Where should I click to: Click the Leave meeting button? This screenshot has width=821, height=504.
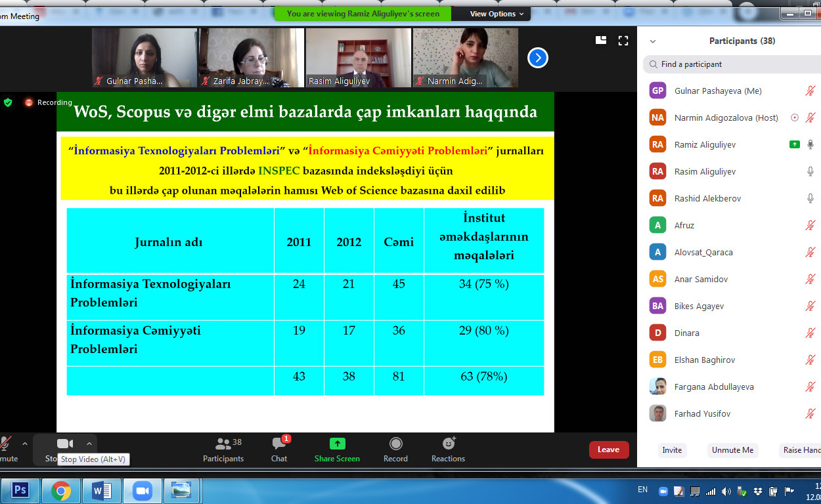pyautogui.click(x=608, y=450)
